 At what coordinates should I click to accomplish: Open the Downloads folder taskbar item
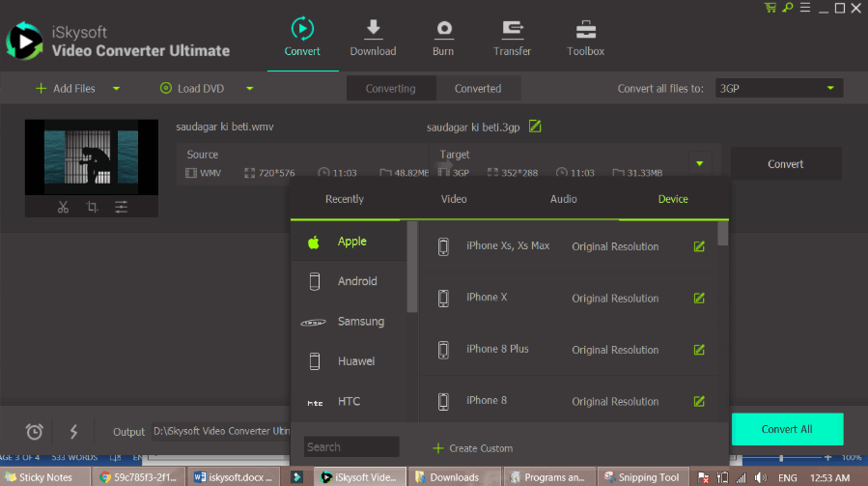tap(455, 477)
